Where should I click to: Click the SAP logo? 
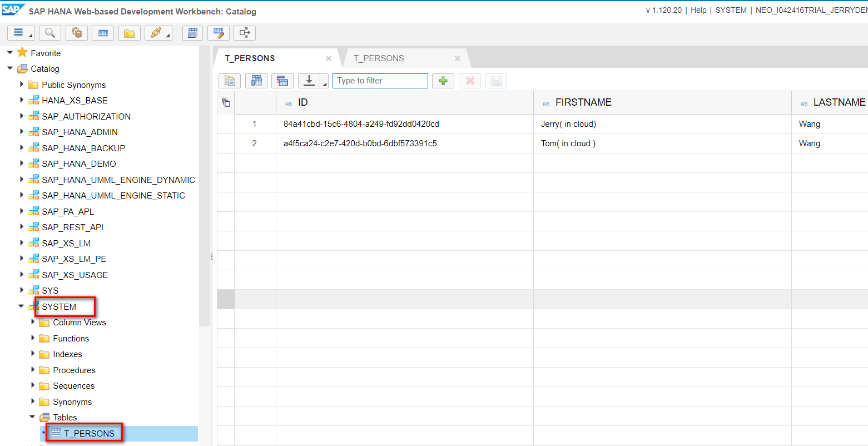pyautogui.click(x=13, y=10)
